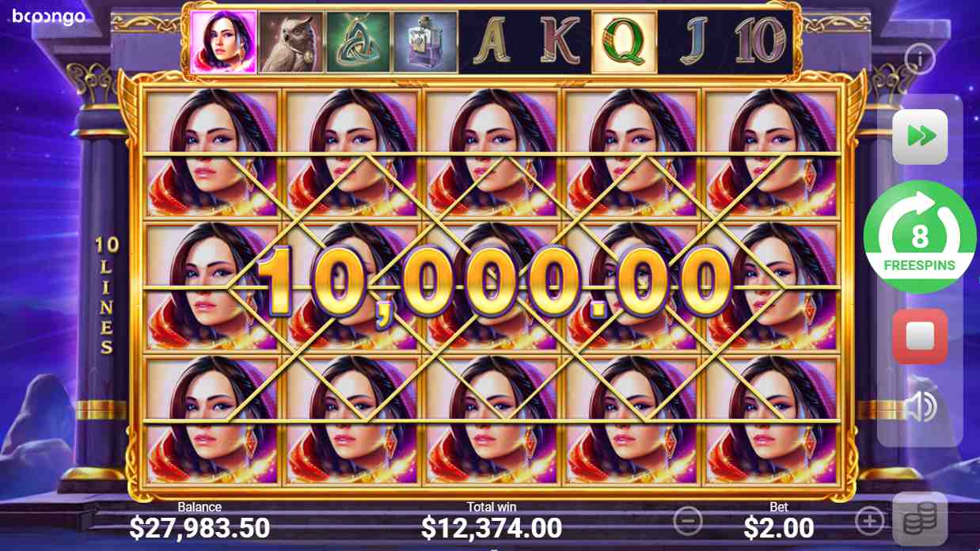Decrease bet with minus button
The image size is (980, 551).
click(688, 521)
